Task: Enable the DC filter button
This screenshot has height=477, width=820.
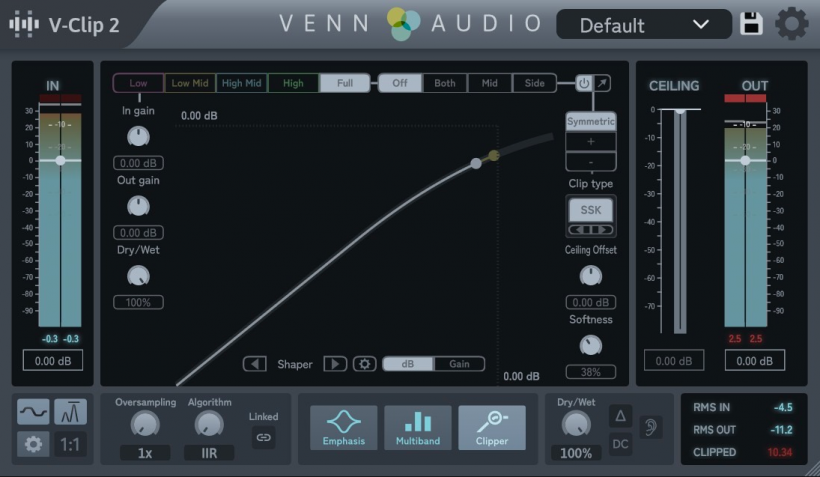Action: pyautogui.click(x=621, y=443)
